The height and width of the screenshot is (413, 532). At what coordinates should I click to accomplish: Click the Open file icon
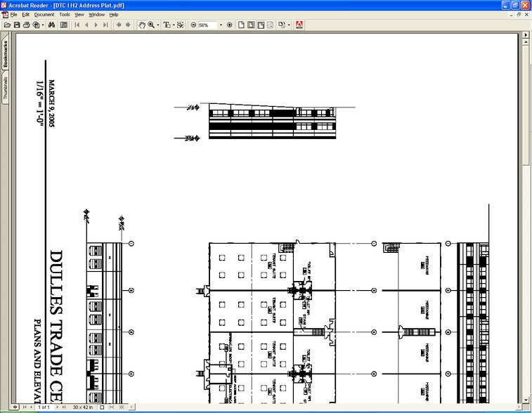(7, 25)
